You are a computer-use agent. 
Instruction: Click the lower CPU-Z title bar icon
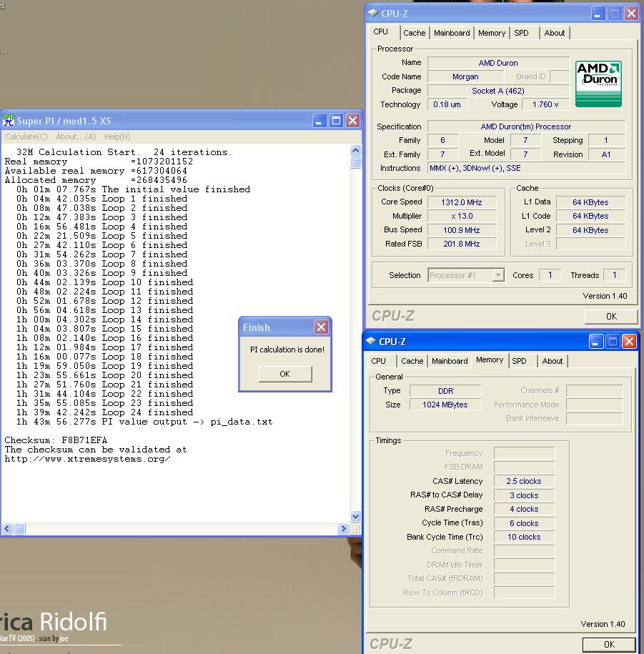371,342
